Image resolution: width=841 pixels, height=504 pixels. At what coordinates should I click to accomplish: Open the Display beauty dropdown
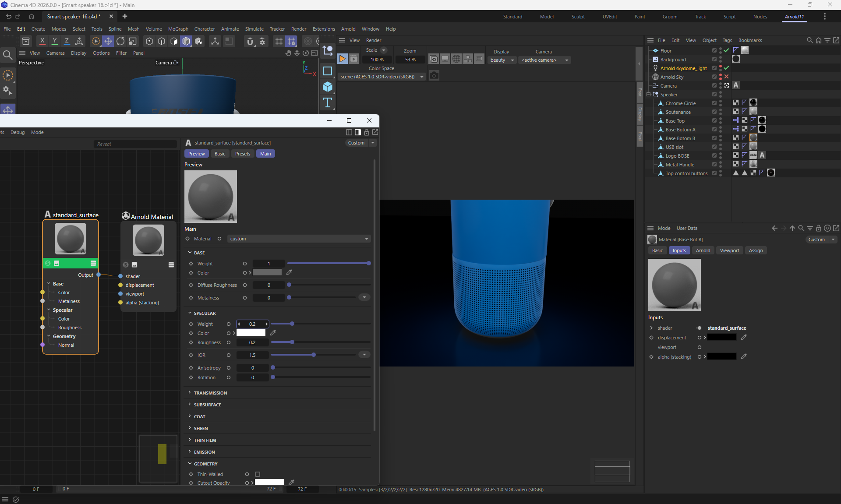click(x=502, y=60)
